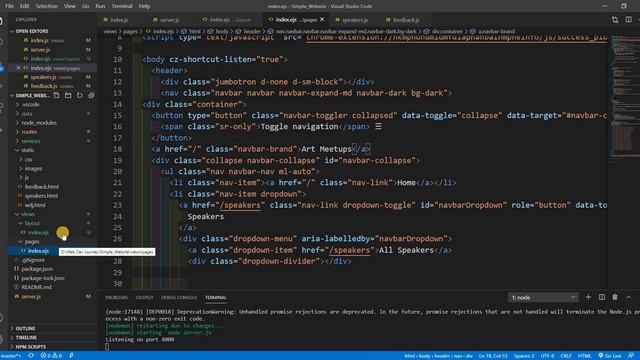640x360 pixels.
Task: Create a new file in SIMPLE_WEBSITE explorer
Action: point(57,96)
